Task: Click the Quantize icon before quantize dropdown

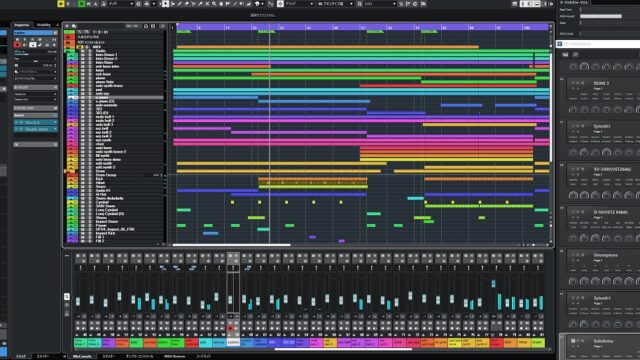Action: click(360, 4)
